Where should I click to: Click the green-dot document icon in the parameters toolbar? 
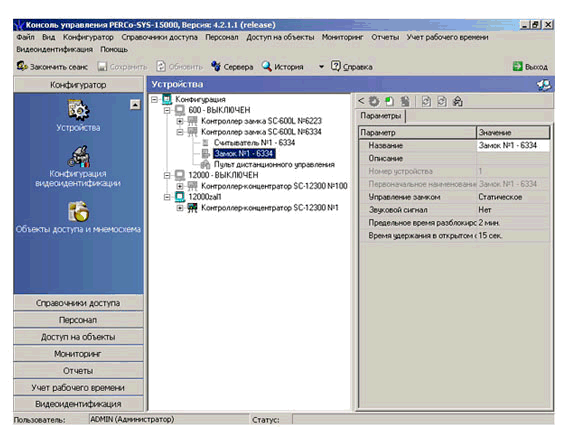[x=389, y=102]
